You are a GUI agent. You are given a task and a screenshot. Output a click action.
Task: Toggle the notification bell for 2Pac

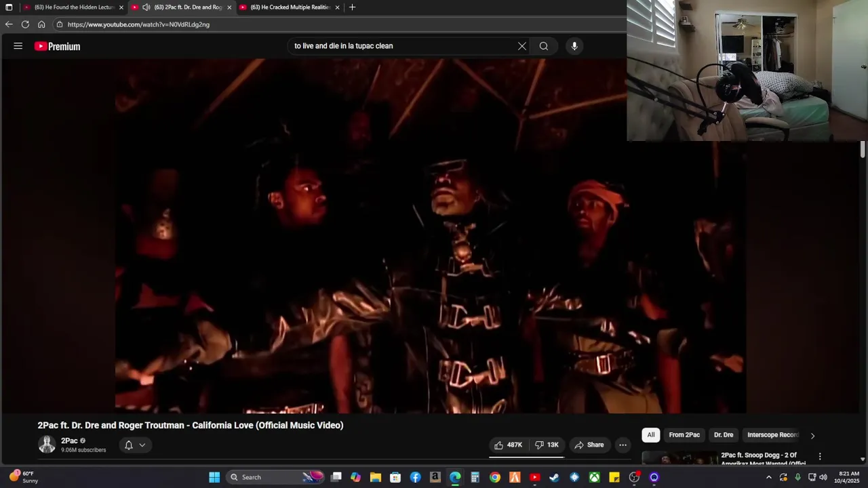point(128,445)
